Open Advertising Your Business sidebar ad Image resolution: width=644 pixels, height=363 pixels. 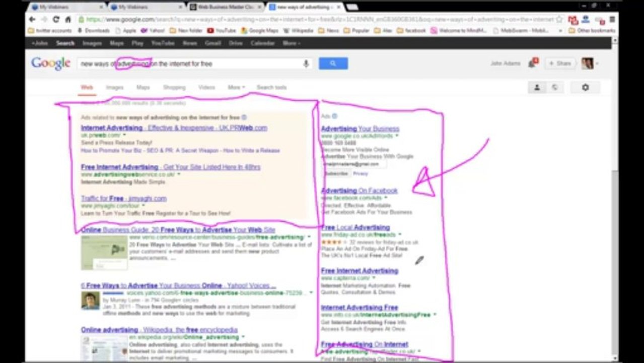360,129
